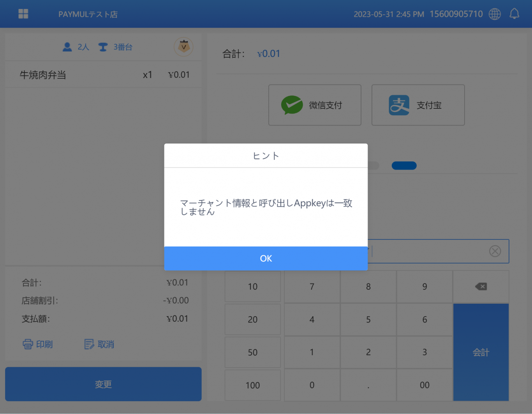This screenshot has height=414, width=532.
Task: Tap keypad 00 key
Action: coord(425,385)
